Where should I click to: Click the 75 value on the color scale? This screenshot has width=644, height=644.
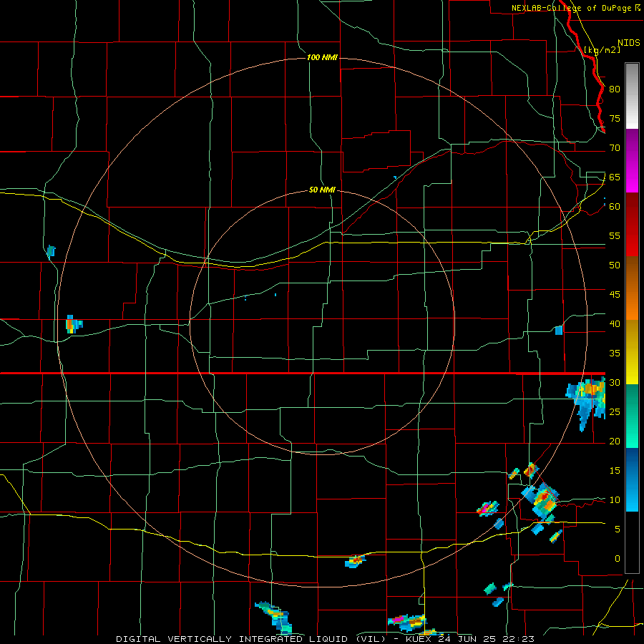pos(615,119)
